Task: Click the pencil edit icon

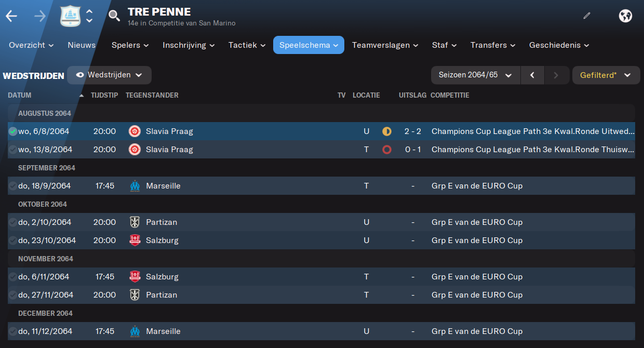Action: click(x=587, y=16)
